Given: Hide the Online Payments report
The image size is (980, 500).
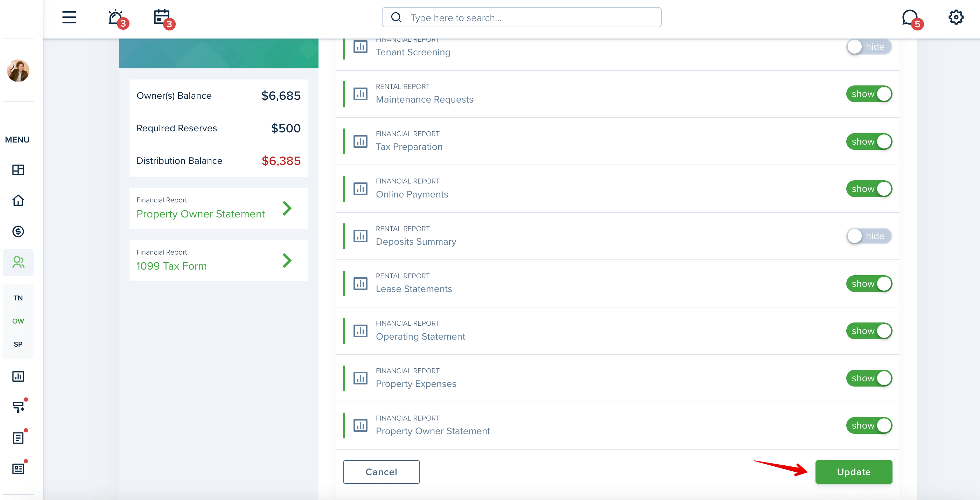Looking at the screenshot, I should [x=869, y=189].
